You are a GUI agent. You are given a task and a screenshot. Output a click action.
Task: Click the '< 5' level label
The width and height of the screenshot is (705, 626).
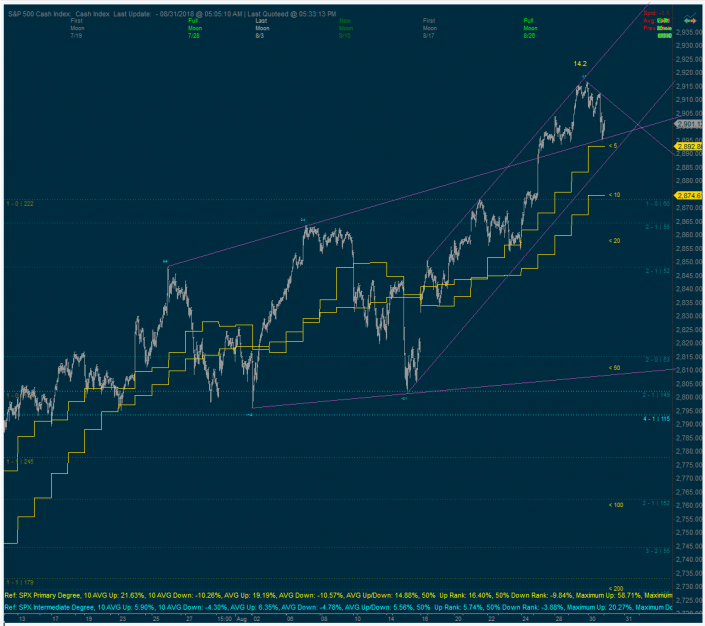pos(613,146)
